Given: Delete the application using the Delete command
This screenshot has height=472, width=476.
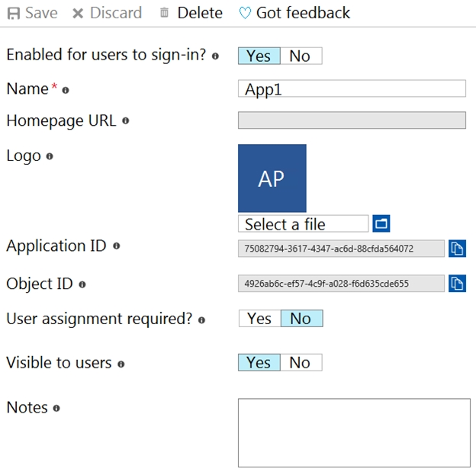Looking at the screenshot, I should 191,13.
